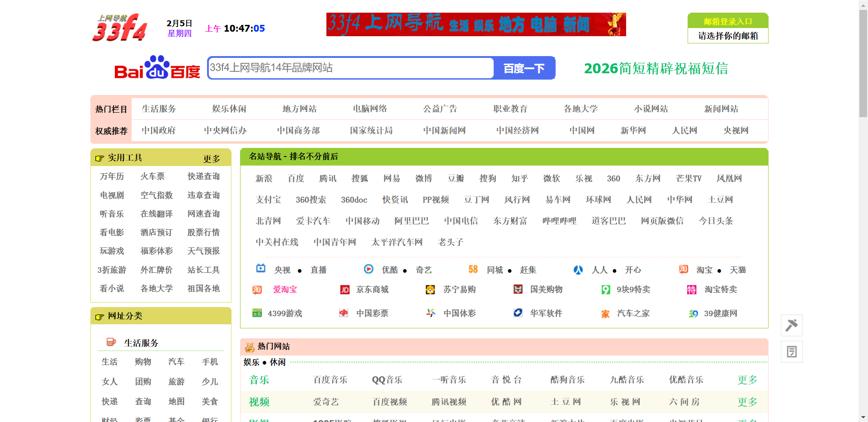Expand 更多 in the 视频 row
This screenshot has width=868, height=422.
(747, 402)
